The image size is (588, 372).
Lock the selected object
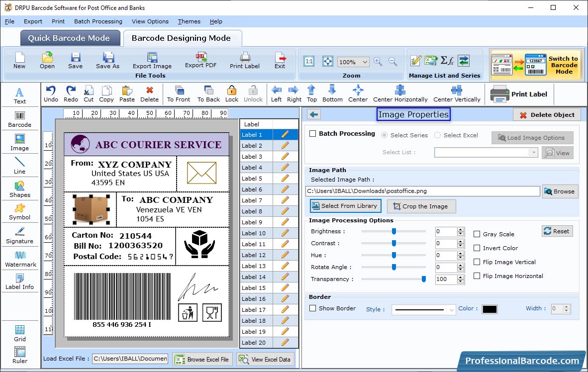(232, 94)
